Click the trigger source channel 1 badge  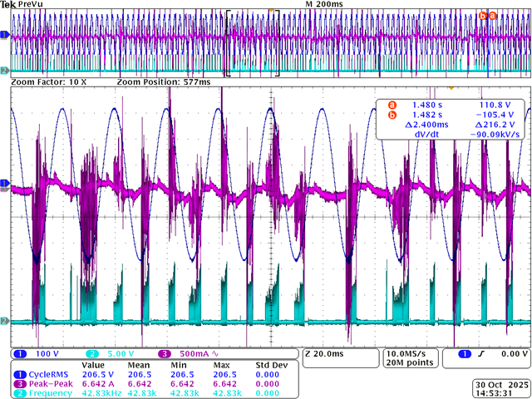[x=465, y=354]
